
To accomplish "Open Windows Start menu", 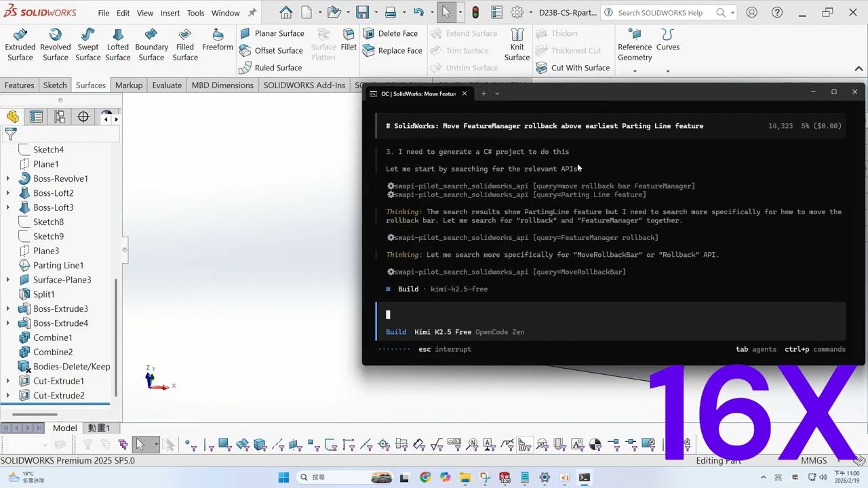I will coord(283,477).
